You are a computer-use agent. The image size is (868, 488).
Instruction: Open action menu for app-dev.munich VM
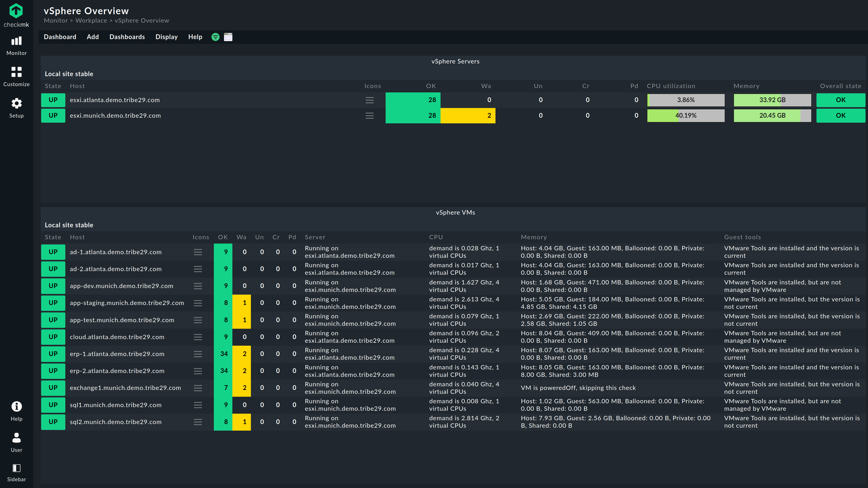[198, 286]
